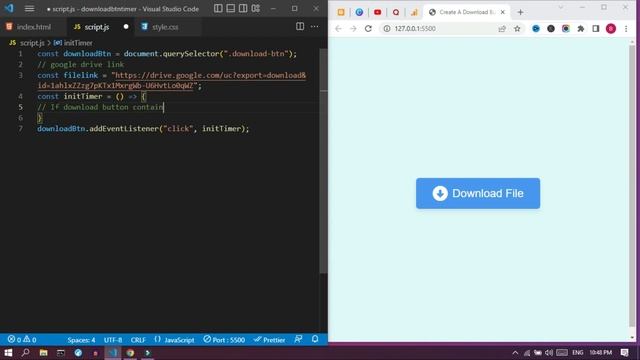Change file encoding UTF-8
Screen dimensions: 640x360
tap(113, 340)
